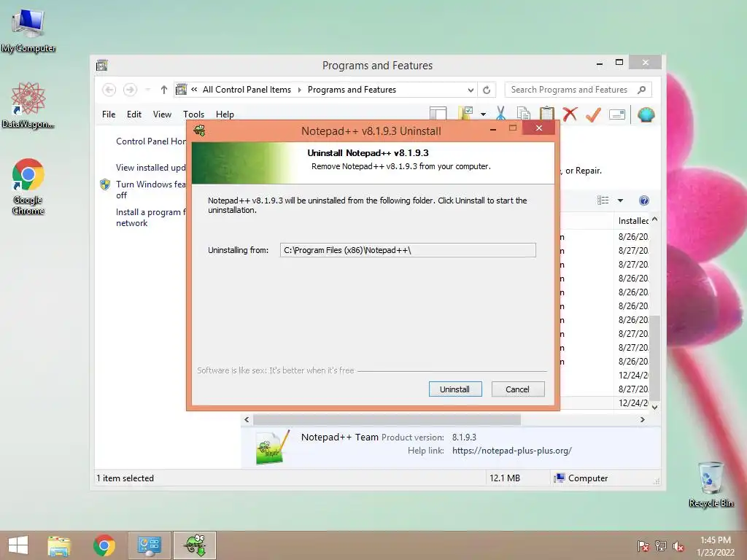Open File Explorer from the taskbar
This screenshot has height=560, width=747.
(x=59, y=545)
